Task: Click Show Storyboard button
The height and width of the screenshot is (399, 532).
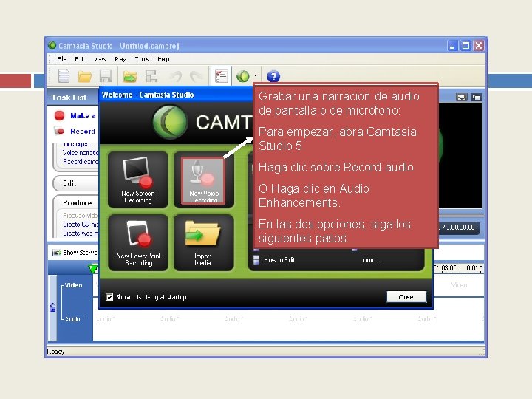Action: [x=75, y=253]
